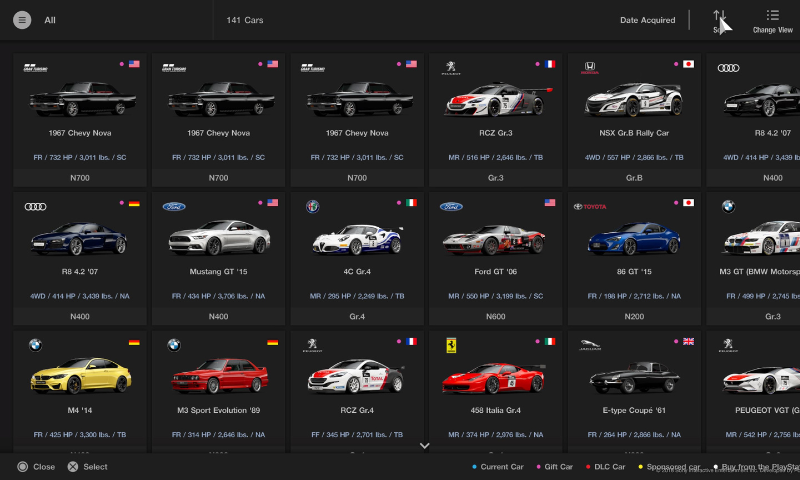Image resolution: width=800 pixels, height=480 pixels.
Task: Select the Mustang GT '15 car image
Action: 220,237
